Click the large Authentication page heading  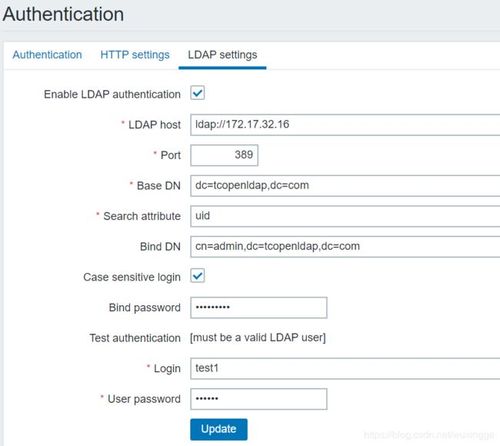click(x=63, y=14)
